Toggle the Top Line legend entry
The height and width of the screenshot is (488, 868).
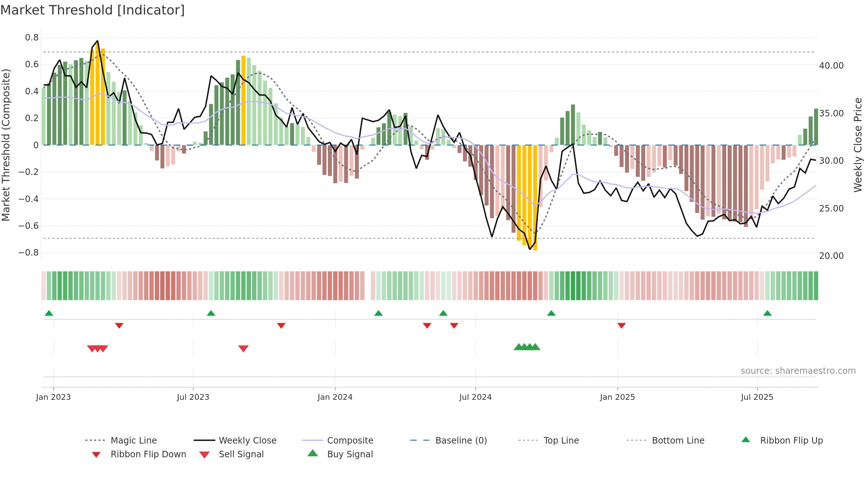548,440
